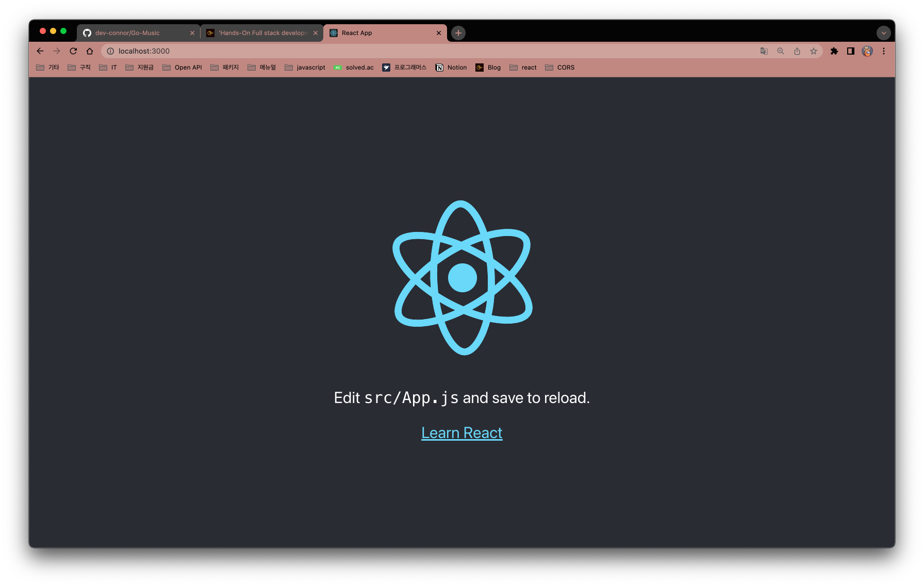Open the home page button
Screen dimensions: 924x586
pyautogui.click(x=90, y=51)
